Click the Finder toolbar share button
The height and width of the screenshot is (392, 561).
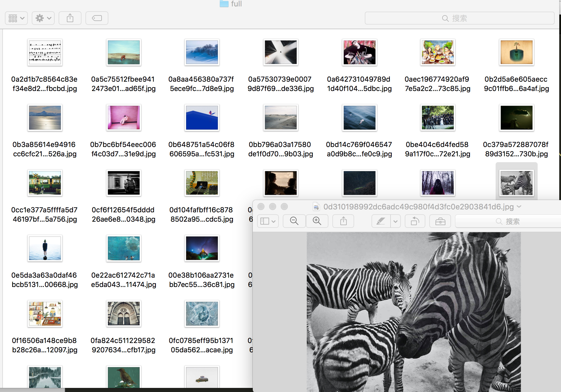pyautogui.click(x=70, y=18)
